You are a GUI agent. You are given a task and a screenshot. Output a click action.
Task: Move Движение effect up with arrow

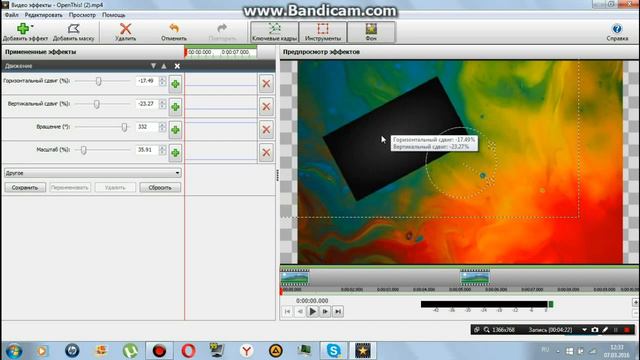(164, 66)
